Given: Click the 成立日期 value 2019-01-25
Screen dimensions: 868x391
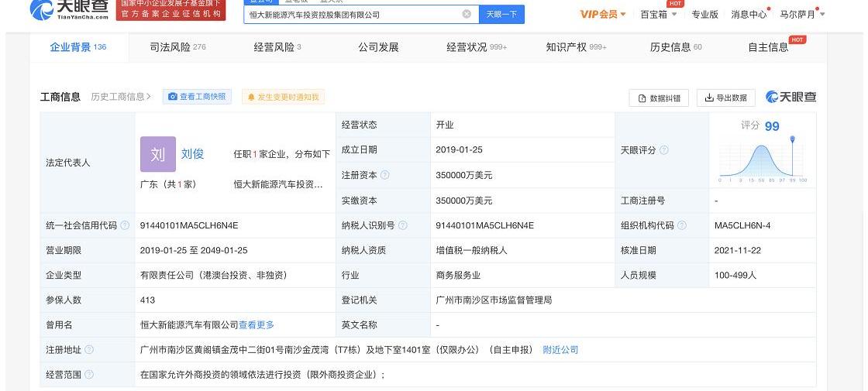Looking at the screenshot, I should 459,149.
